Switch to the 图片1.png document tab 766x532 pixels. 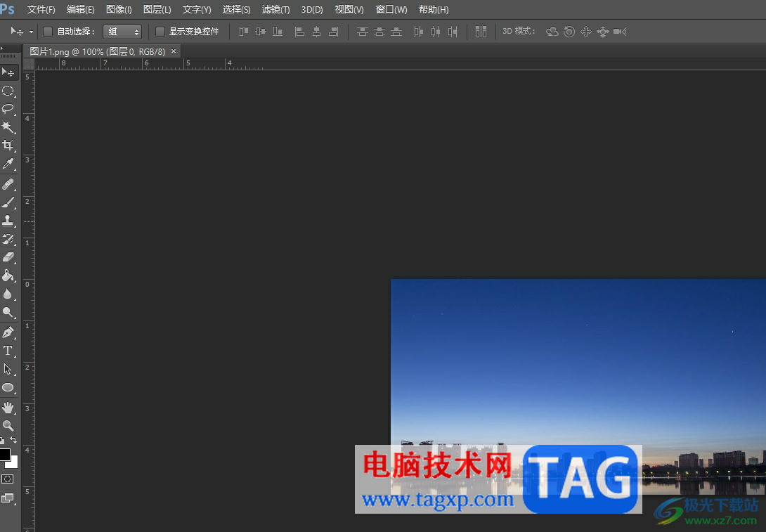click(97, 51)
